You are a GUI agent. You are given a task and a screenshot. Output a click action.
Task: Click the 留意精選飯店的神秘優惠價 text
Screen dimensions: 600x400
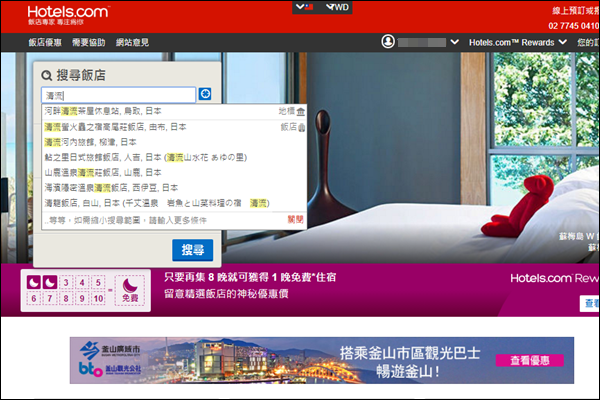point(226,294)
